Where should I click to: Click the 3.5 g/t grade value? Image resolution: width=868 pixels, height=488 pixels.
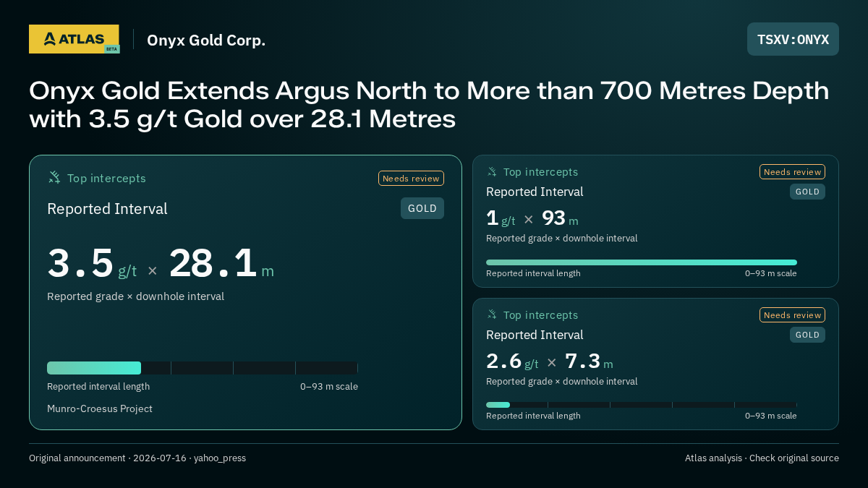pos(92,264)
